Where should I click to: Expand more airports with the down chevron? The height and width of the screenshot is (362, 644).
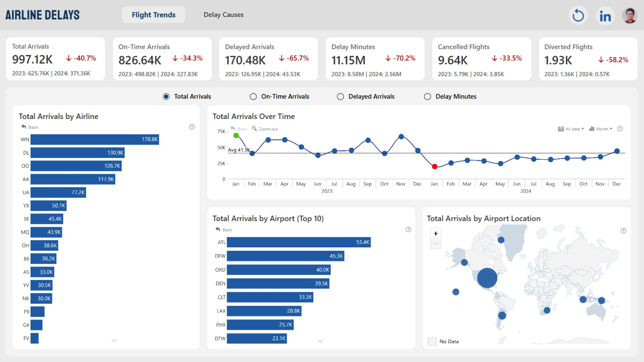(x=320, y=341)
